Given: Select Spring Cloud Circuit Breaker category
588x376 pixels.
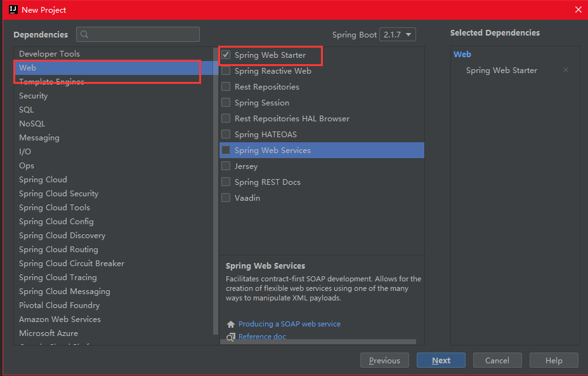Looking at the screenshot, I should [114, 264].
